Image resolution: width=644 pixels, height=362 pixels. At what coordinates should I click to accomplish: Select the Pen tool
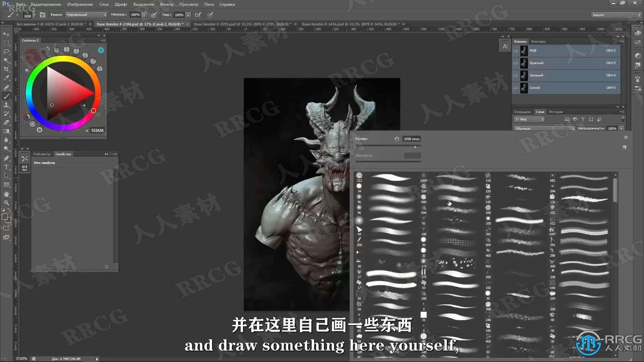tap(6, 158)
